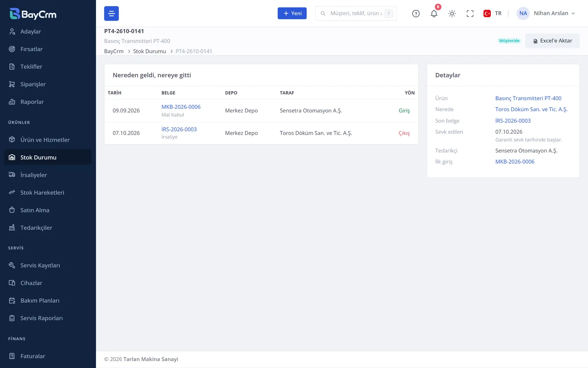Screen dimensions: 588x368
Task: Click the Tedarikçiler factory icon
Action: click(12, 228)
